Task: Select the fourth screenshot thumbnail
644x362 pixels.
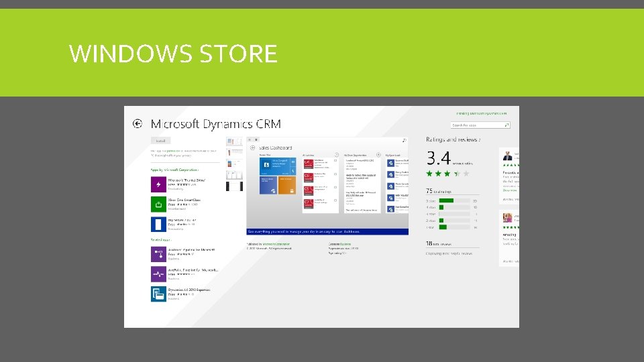Action: pyautogui.click(x=234, y=175)
